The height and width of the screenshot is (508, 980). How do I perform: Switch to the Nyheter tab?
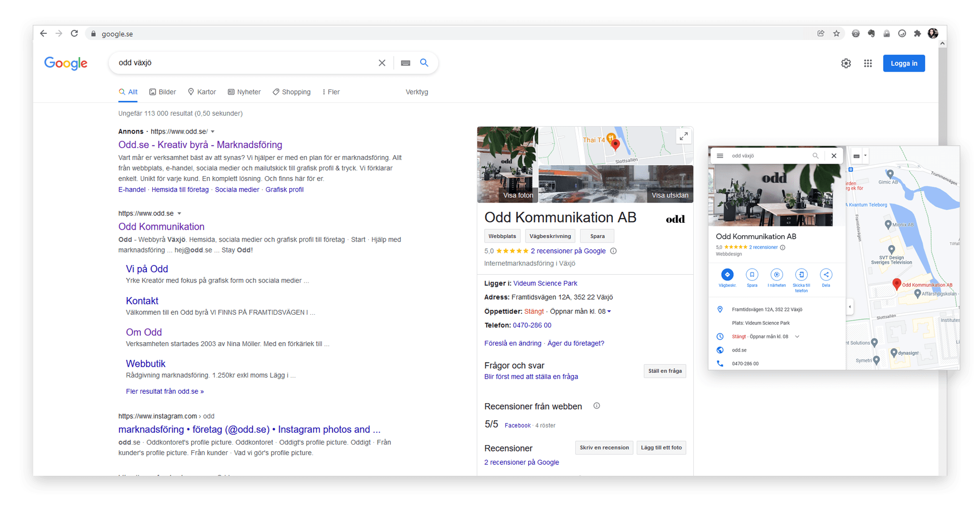coord(244,92)
